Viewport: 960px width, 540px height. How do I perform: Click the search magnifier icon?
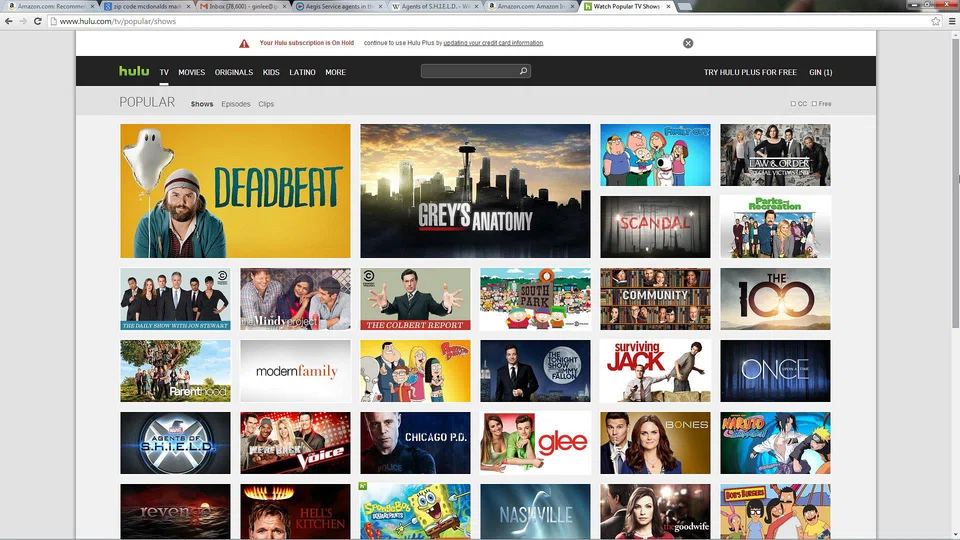523,72
